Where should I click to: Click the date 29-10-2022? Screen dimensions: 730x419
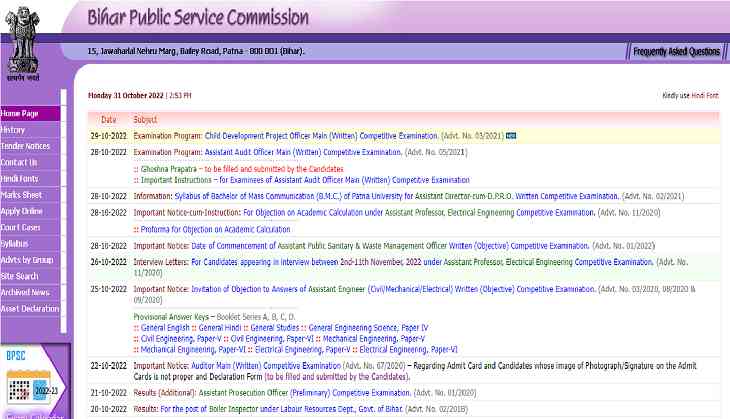coord(108,136)
